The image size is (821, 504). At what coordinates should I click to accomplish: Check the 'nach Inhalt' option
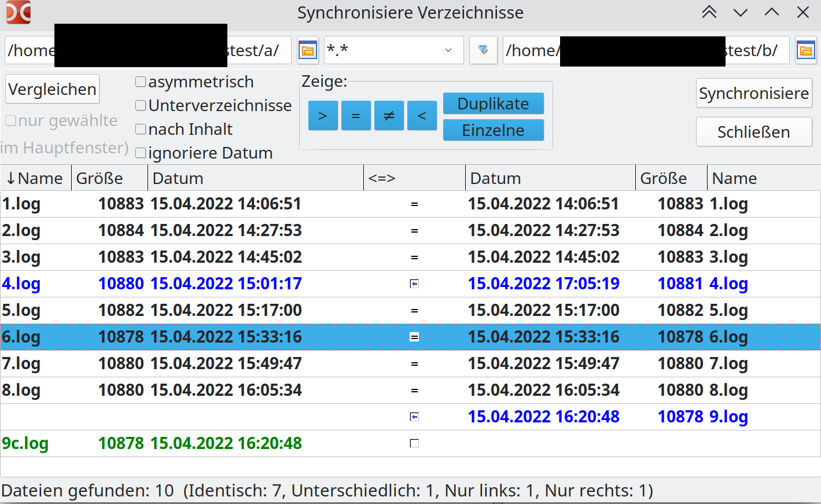tap(141, 129)
